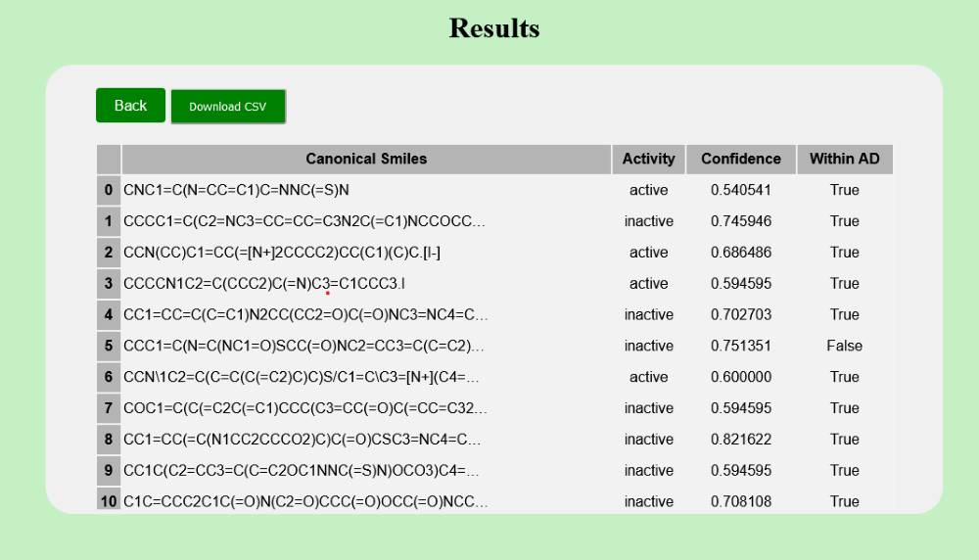979x560 pixels.
Task: Click the True value in row 0
Action: click(845, 190)
